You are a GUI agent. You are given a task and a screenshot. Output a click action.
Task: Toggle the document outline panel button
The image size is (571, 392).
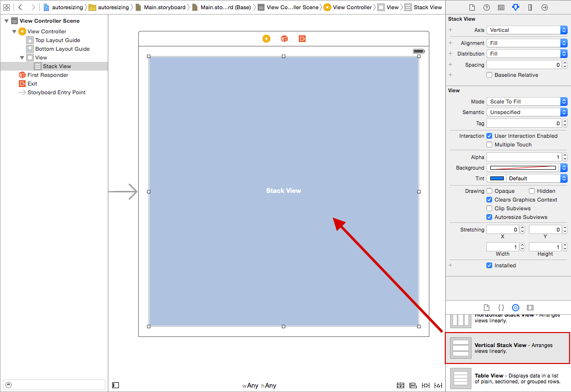(116, 385)
